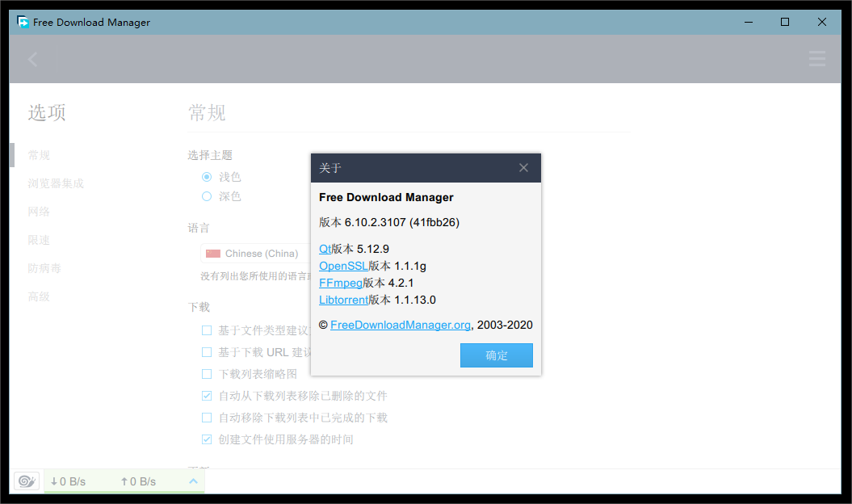
Task: Open the FFmpeg link
Action: 341,283
